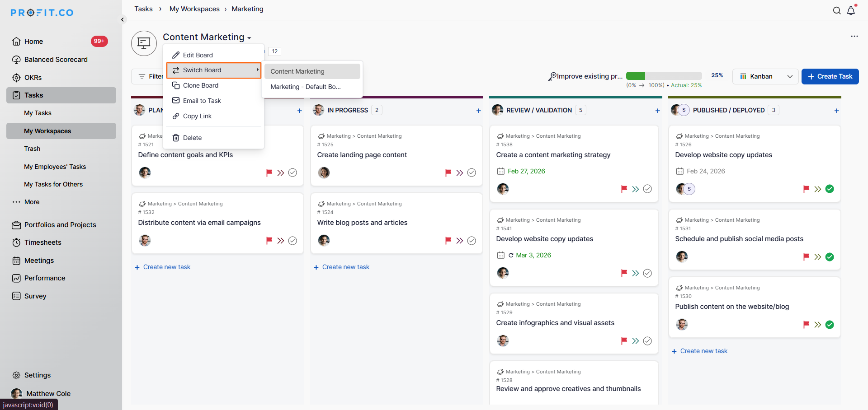Click the move-status arrows on task 1538
868x410 pixels.
tap(636, 189)
